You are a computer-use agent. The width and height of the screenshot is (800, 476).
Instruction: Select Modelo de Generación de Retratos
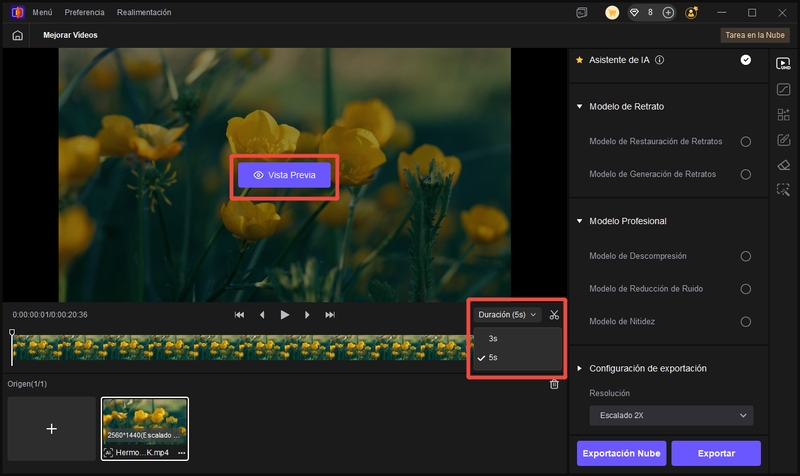coord(745,174)
